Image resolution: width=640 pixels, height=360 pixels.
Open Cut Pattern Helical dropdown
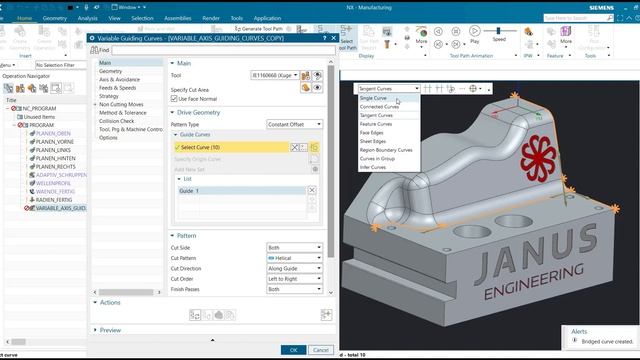pos(294,258)
